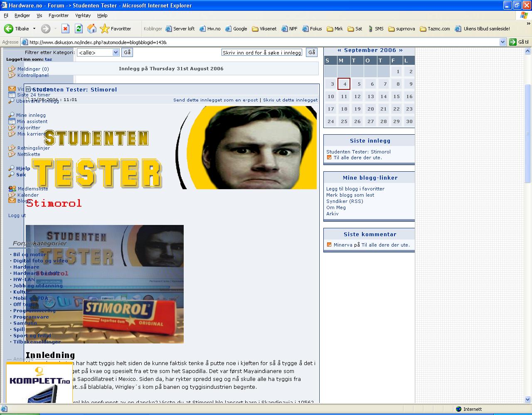Open Minerva på Til alle dere der ute comment
The image size is (532, 415).
pos(372,245)
